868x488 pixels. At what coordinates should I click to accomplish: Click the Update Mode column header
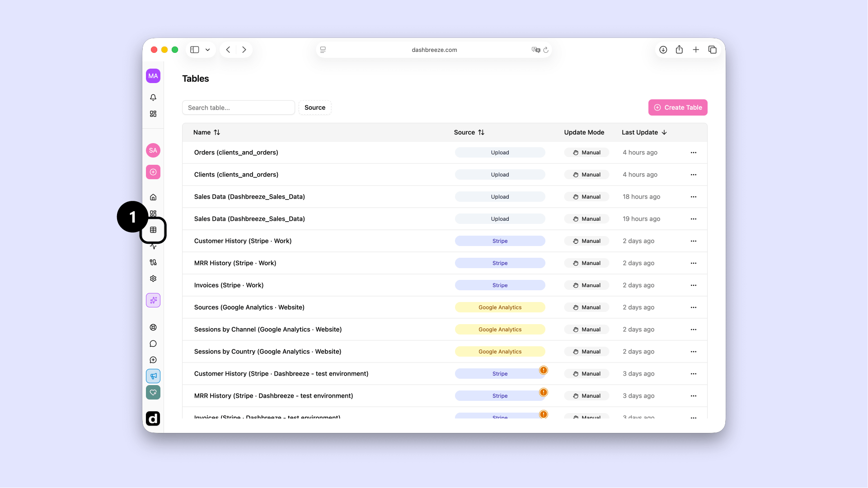coord(584,132)
